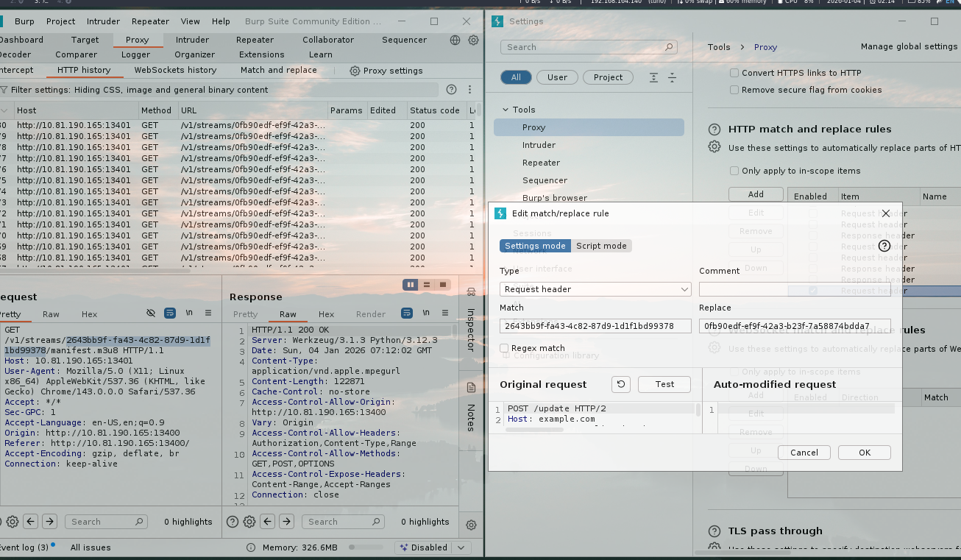The image size is (961, 560).
Task: Switch to WebSockets history tab
Action: 175,70
